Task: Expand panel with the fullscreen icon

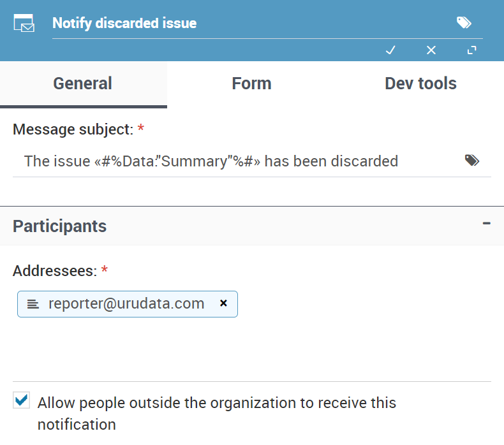Action: [x=472, y=50]
